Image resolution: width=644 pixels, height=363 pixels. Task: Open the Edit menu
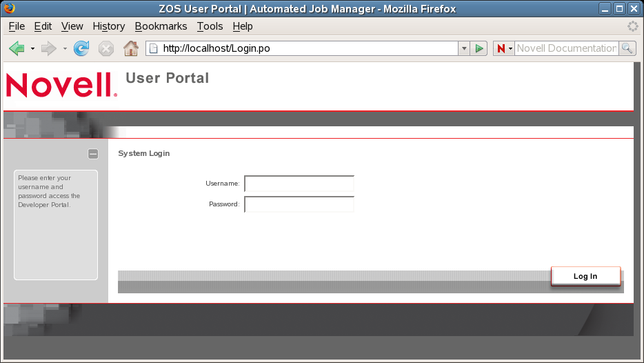tap(43, 26)
